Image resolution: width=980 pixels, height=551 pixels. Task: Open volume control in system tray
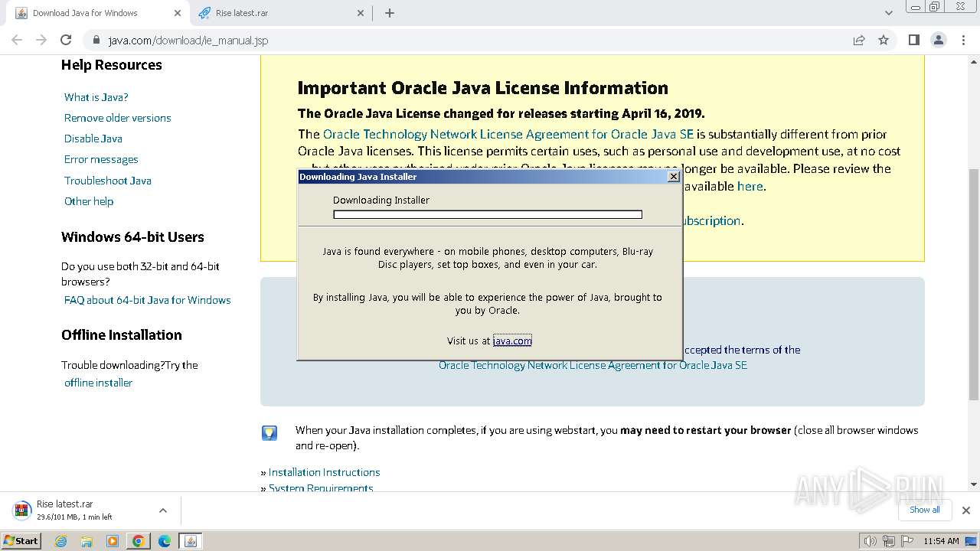point(870,541)
